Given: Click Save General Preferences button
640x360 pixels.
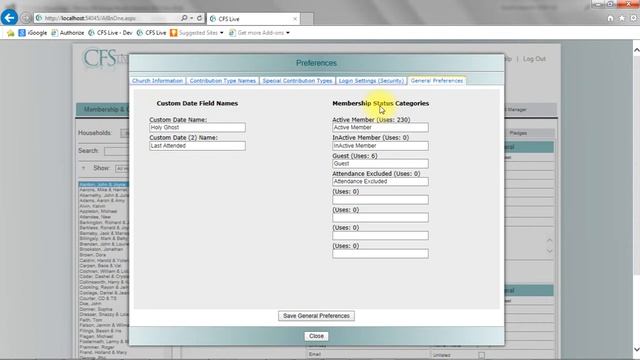Looking at the screenshot, I should click(x=316, y=316).
